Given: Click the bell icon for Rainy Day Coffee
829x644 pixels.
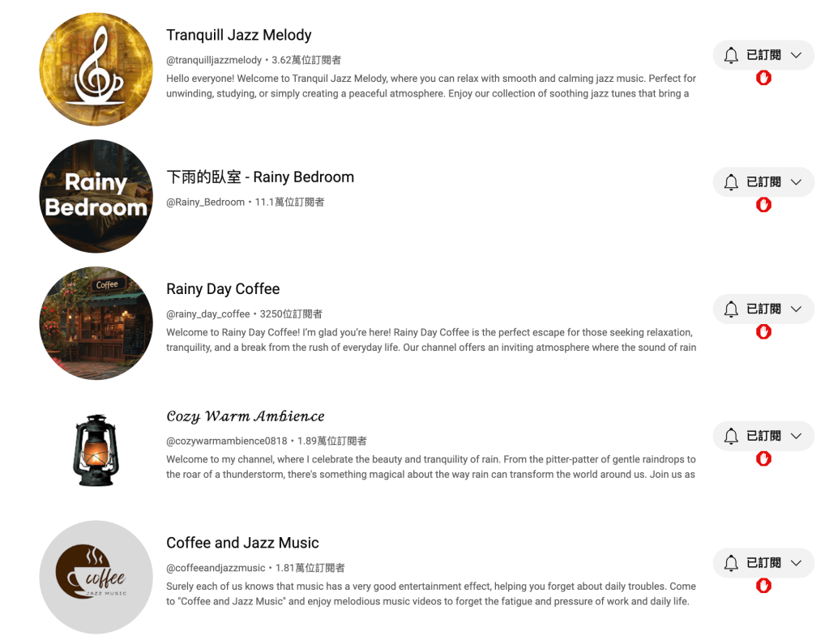Looking at the screenshot, I should point(731,309).
